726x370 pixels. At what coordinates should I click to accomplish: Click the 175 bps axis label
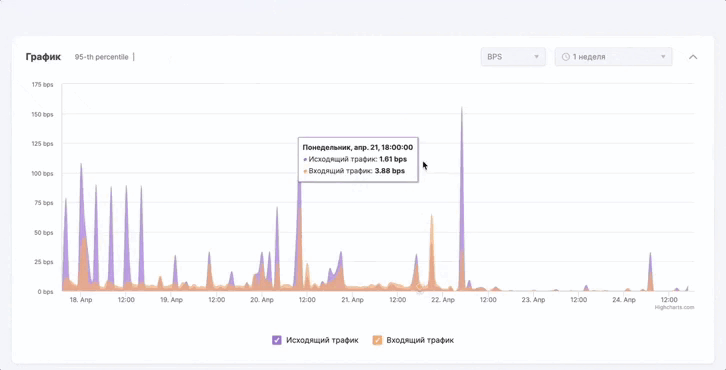coord(43,85)
